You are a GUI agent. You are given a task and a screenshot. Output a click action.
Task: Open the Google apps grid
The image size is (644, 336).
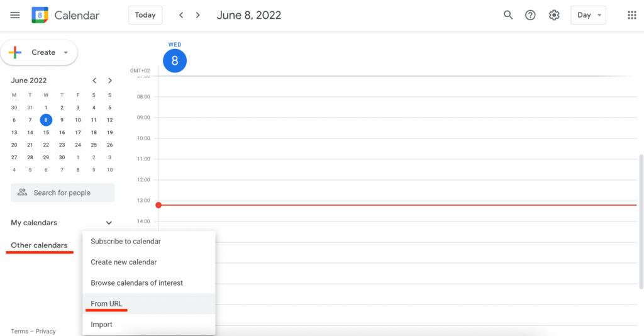coord(631,15)
